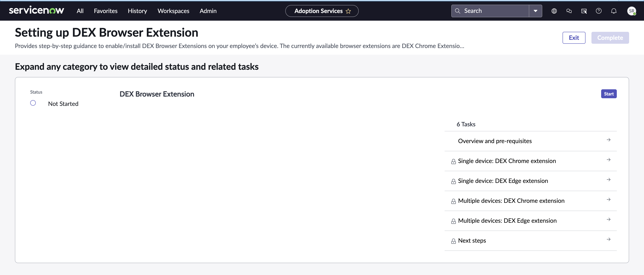This screenshot has height=275, width=644.
Task: Click the 6 Tasks label
Action: pyautogui.click(x=466, y=124)
